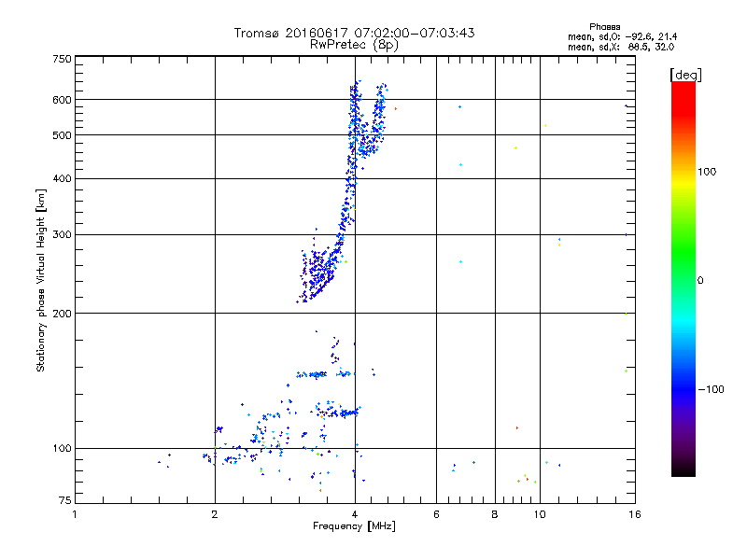The height and width of the screenshot is (560, 747).
Task: Click the x-axis '6' tick label
Action: click(x=436, y=514)
